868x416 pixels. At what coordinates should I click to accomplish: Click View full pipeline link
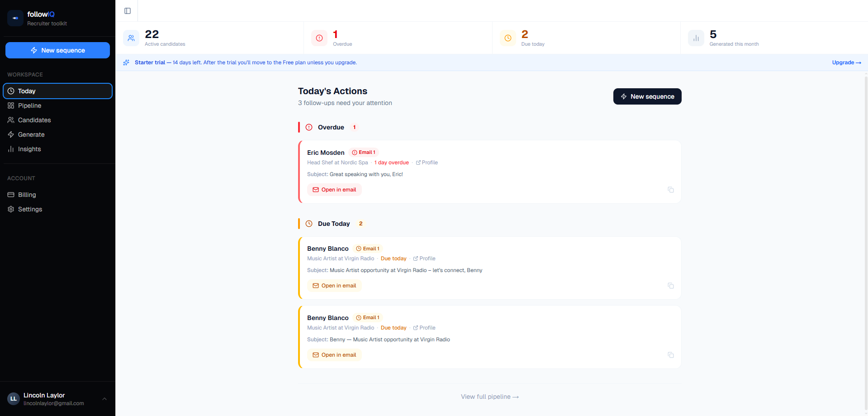coord(490,397)
